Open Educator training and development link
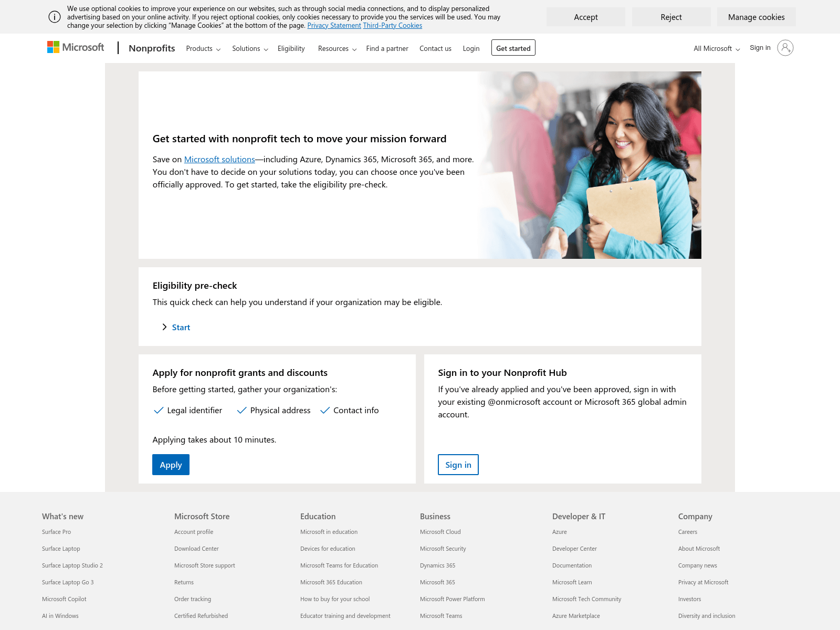This screenshot has height=630, width=840. [345, 616]
